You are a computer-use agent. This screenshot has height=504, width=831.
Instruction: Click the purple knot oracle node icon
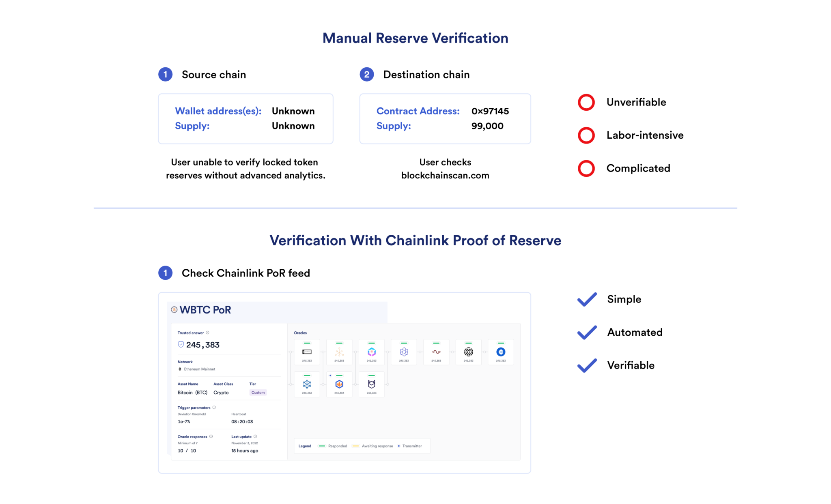(404, 352)
